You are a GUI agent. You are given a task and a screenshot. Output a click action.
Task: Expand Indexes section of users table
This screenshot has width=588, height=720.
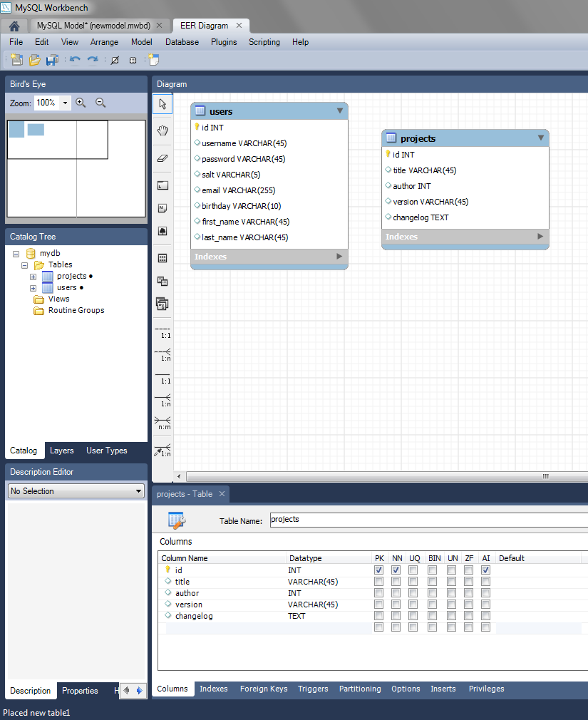click(339, 256)
